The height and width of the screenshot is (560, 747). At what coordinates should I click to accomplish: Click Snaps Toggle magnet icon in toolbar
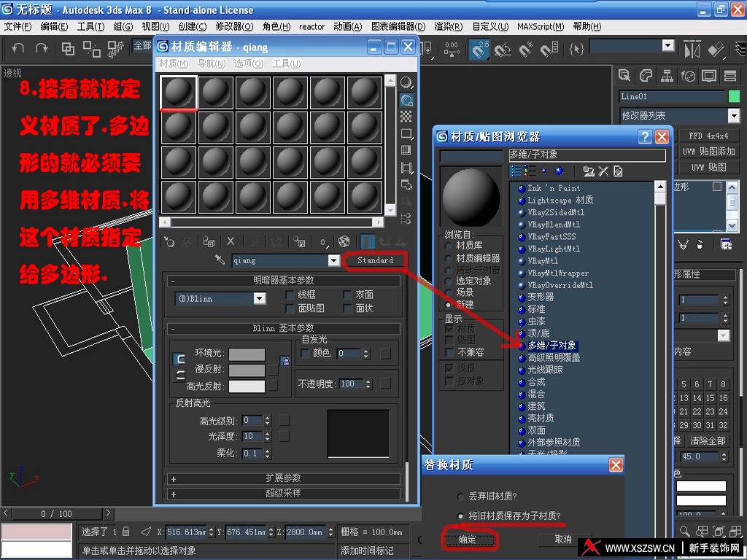click(479, 49)
